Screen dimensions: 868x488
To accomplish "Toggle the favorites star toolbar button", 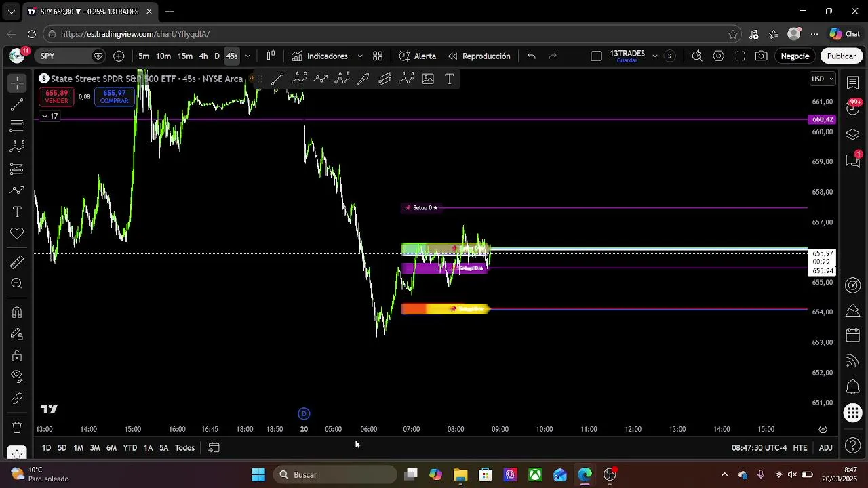I will (17, 453).
